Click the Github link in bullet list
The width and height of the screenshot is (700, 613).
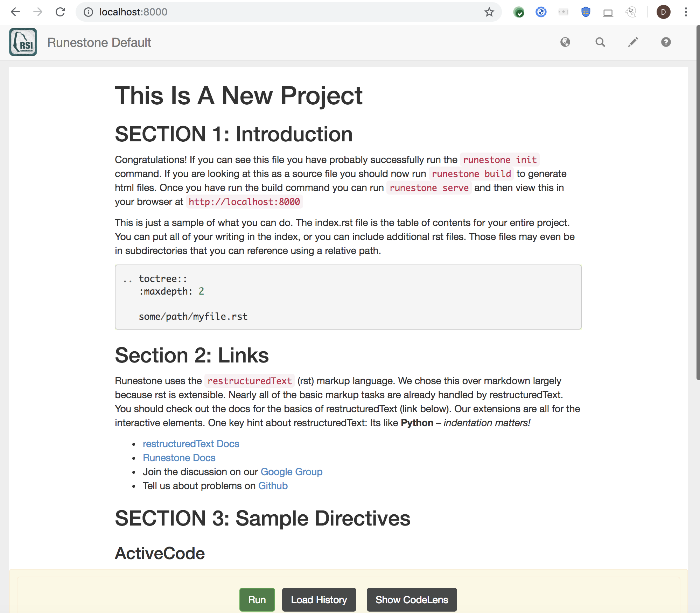point(273,486)
